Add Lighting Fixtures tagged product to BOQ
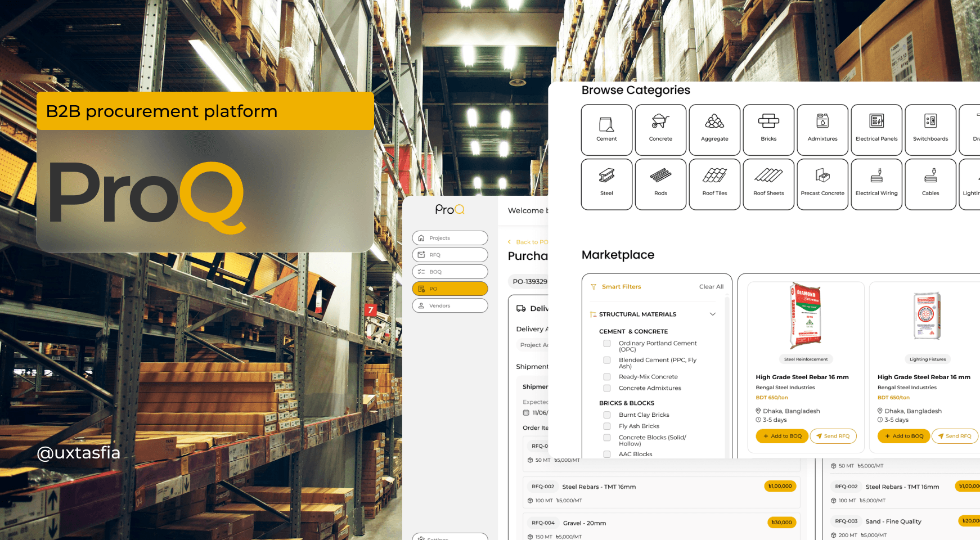The height and width of the screenshot is (540, 980). coord(903,436)
